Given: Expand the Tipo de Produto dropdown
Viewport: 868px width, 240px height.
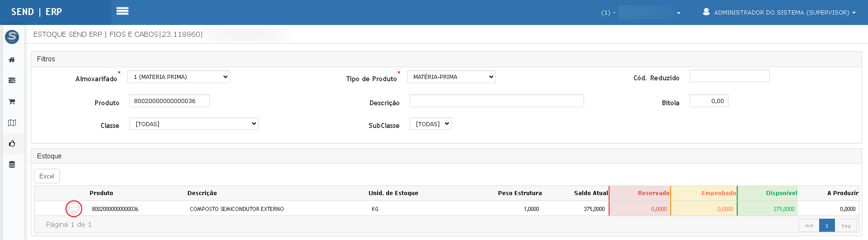Looking at the screenshot, I should pos(451,77).
